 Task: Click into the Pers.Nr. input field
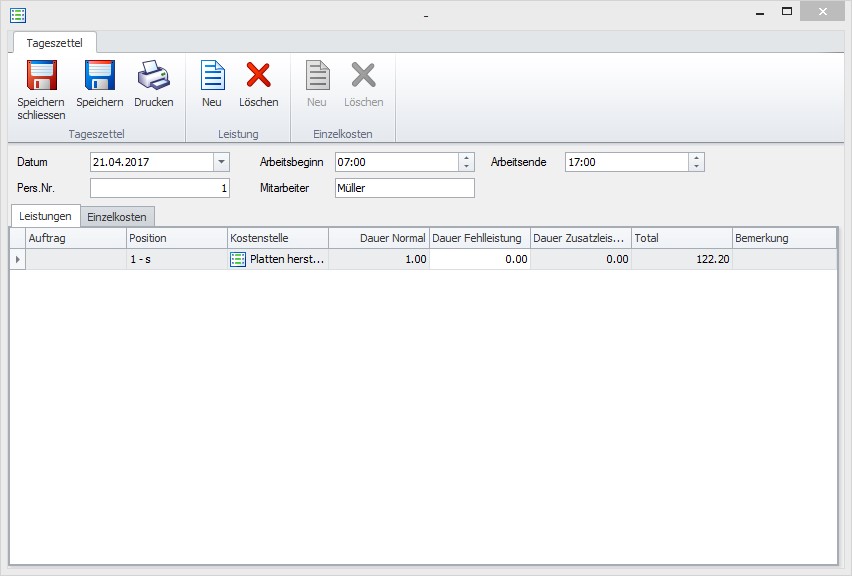coord(160,188)
